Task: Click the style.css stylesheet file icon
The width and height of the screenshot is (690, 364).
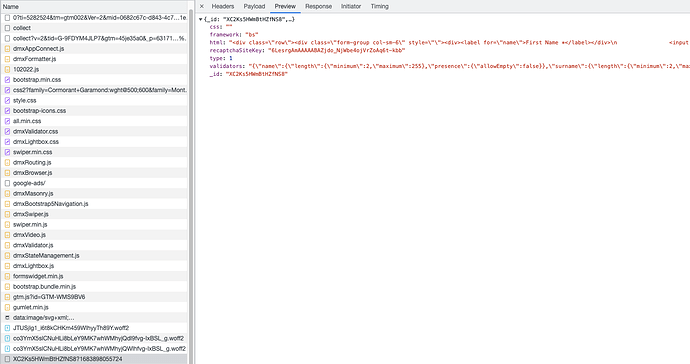Action: pos(7,100)
